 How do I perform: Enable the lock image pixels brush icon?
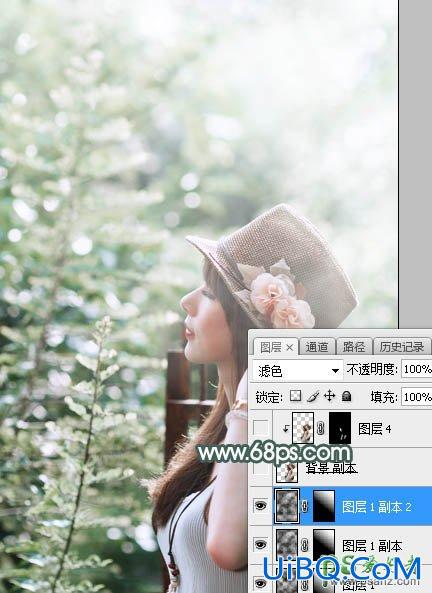(x=313, y=396)
